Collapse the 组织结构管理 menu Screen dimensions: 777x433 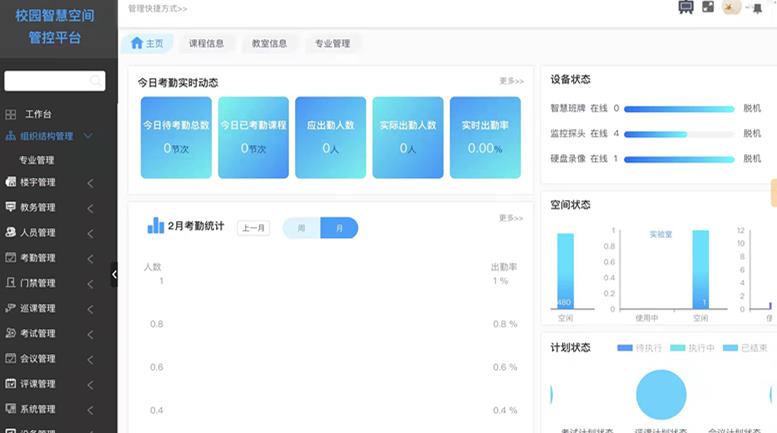(x=88, y=136)
